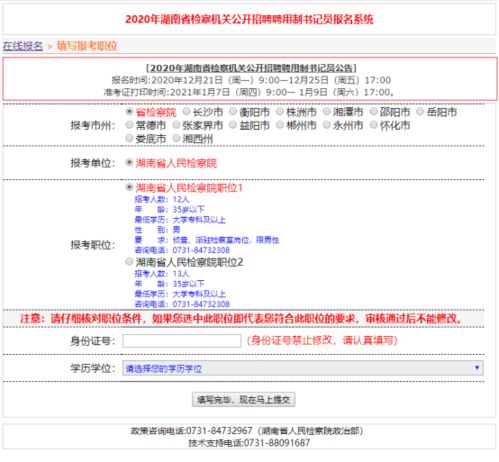Select the 常德市 radio option
The height and width of the screenshot is (462, 499).
[129, 125]
